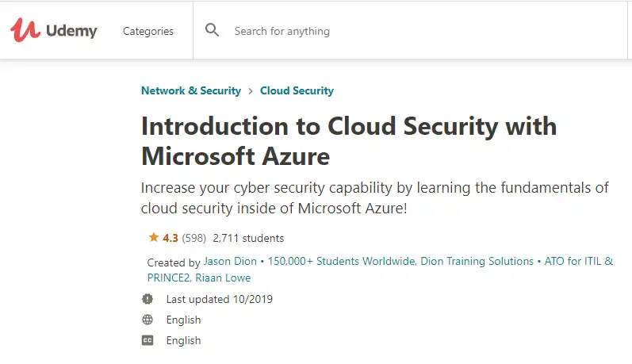
Task: Click the Udemy wordmark text
Action: (71, 31)
